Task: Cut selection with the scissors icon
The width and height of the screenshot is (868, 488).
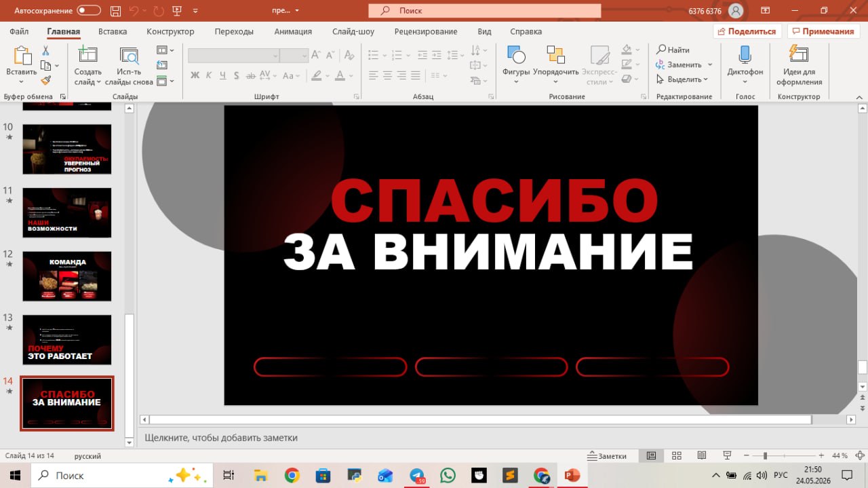Action: click(x=45, y=51)
